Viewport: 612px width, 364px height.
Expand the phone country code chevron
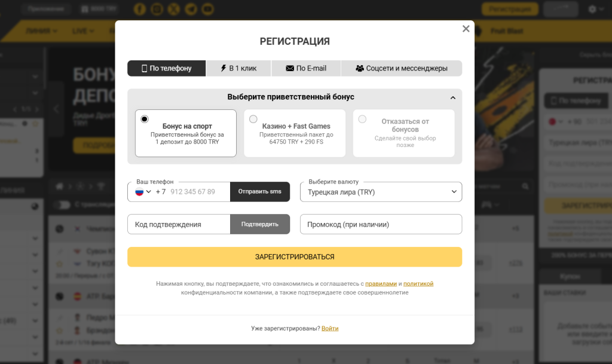click(x=149, y=191)
